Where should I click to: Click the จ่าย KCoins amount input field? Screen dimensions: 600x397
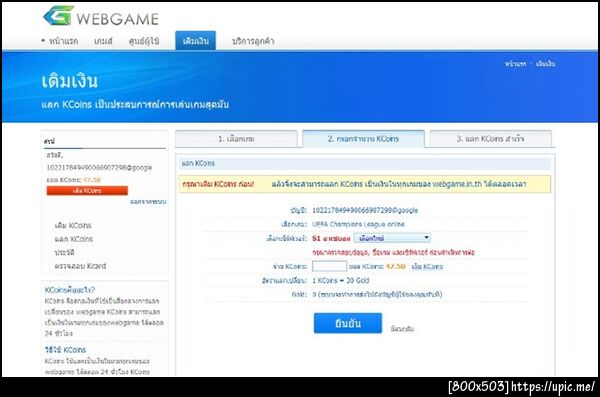[x=329, y=266]
